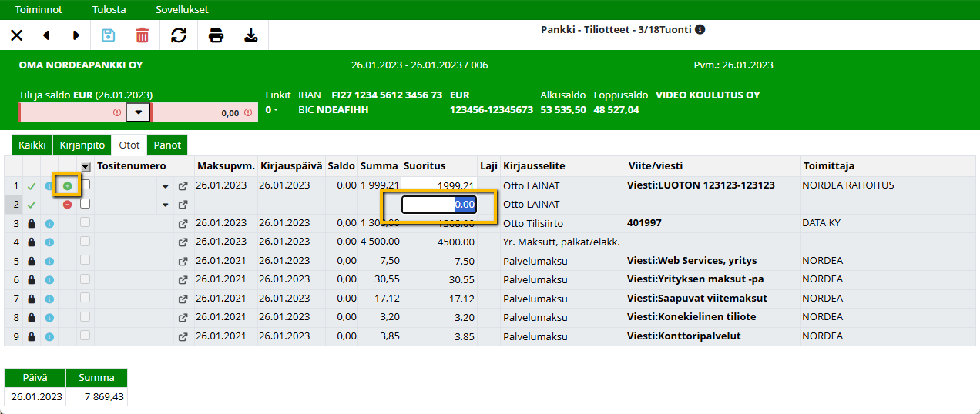Viewport: 980px width, 414px height.
Task: Go to previous statement with left arrow
Action: click(x=45, y=35)
